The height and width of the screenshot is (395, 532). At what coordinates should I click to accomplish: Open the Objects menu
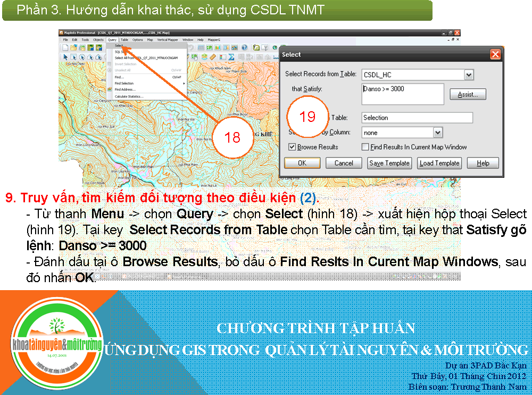click(98, 40)
